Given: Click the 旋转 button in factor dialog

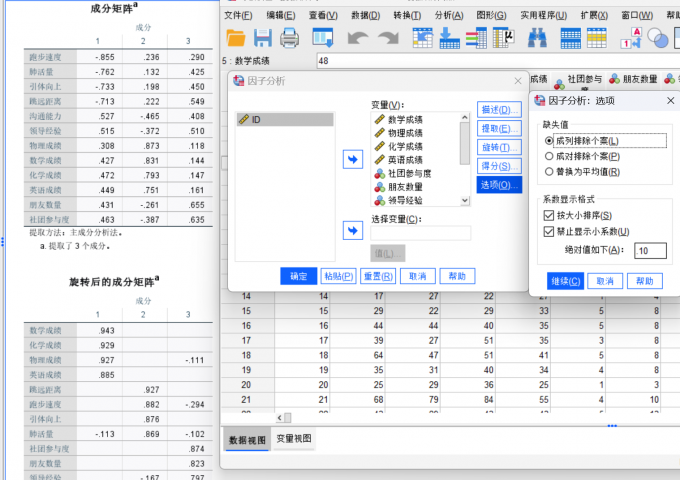Looking at the screenshot, I should 499,147.
